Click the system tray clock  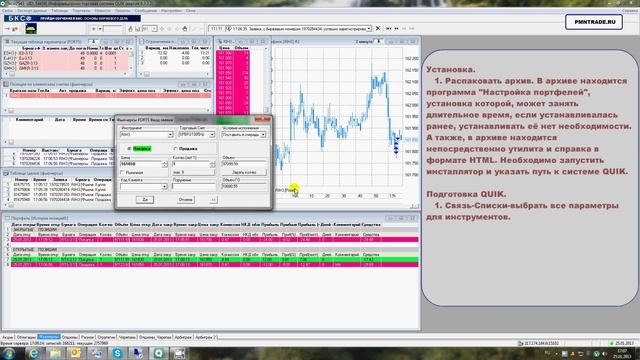click(622, 353)
